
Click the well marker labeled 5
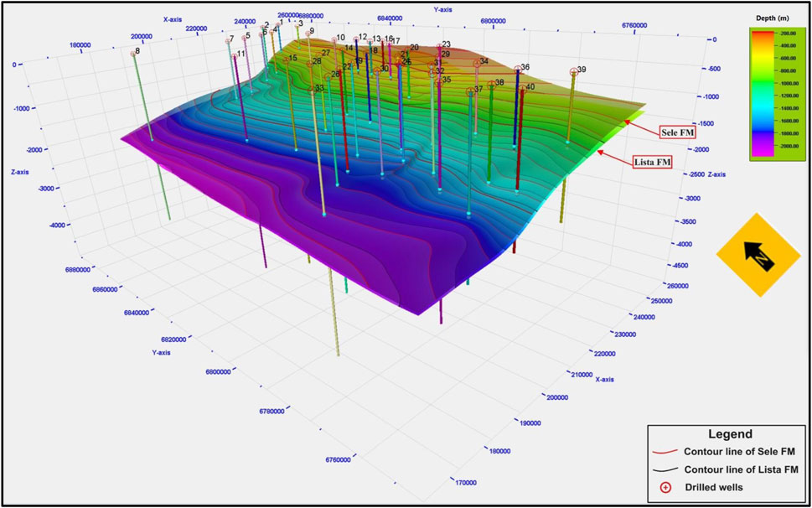[x=243, y=38]
